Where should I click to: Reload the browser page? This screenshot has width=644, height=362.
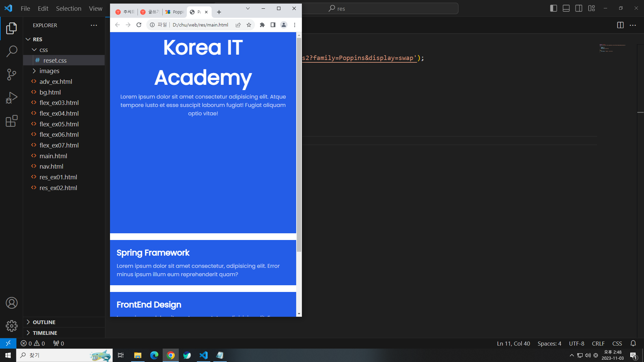point(139,25)
